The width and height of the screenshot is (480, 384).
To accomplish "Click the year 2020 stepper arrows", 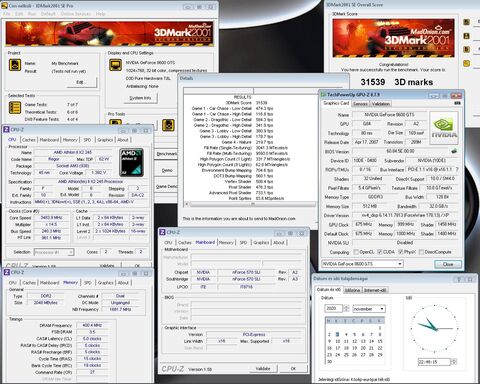I will [x=346, y=308].
